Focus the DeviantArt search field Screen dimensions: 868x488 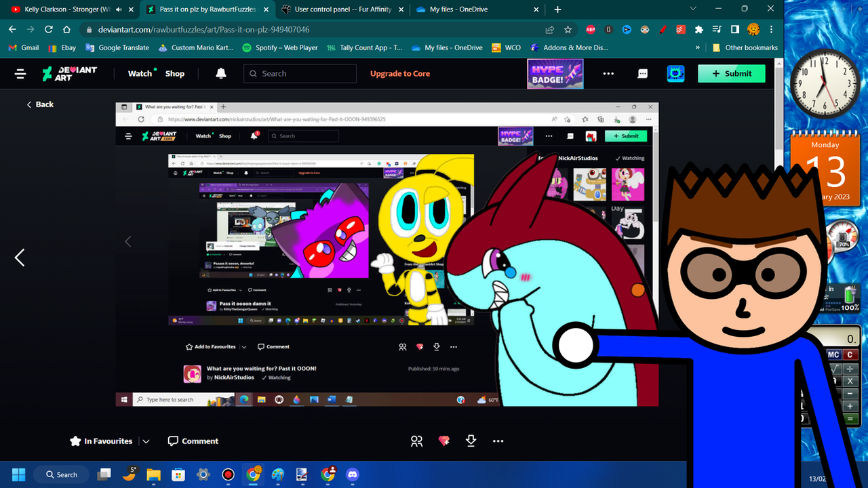pyautogui.click(x=300, y=74)
